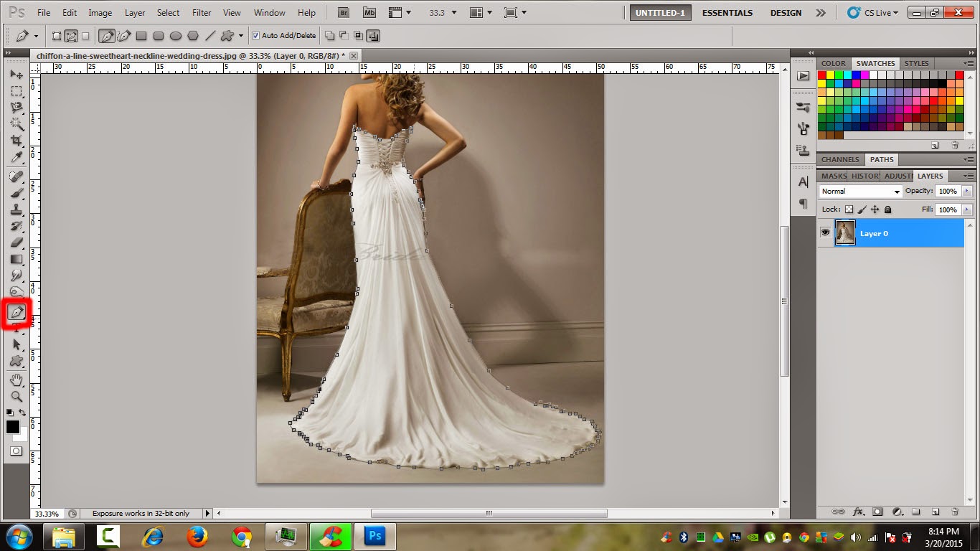Uncheck Auto Add/Delete checkbox
Image resolution: width=980 pixels, height=551 pixels.
tap(256, 35)
